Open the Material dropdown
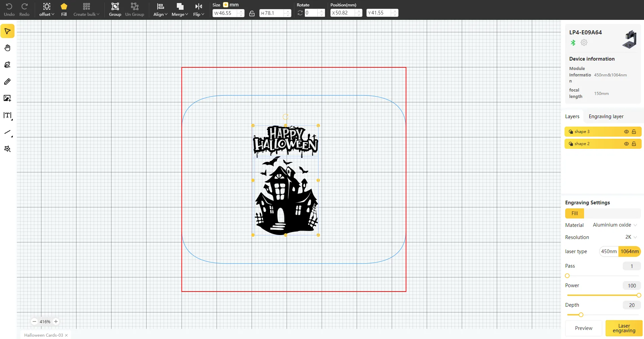644x339 pixels. pos(615,225)
